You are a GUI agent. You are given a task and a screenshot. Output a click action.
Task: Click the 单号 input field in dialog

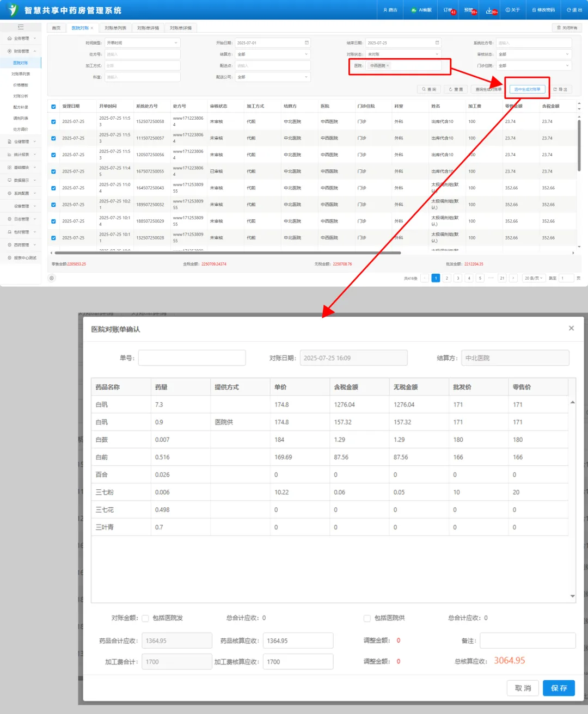(x=192, y=358)
